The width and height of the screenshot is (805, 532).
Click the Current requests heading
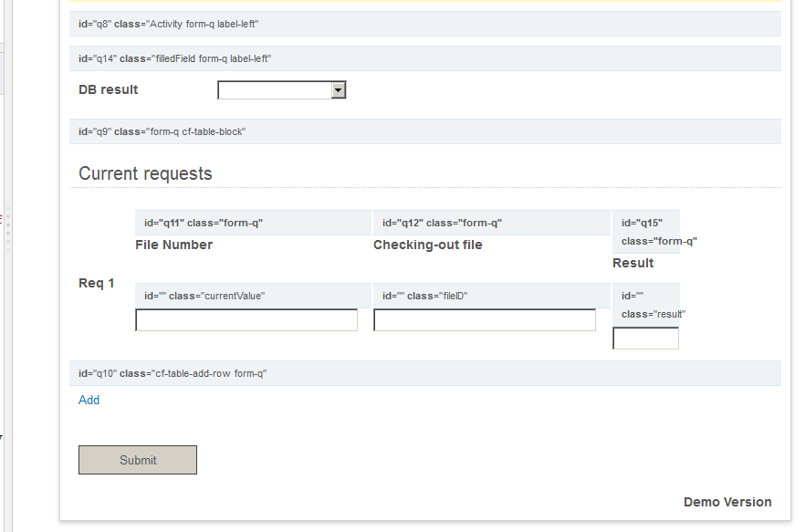[x=145, y=173]
